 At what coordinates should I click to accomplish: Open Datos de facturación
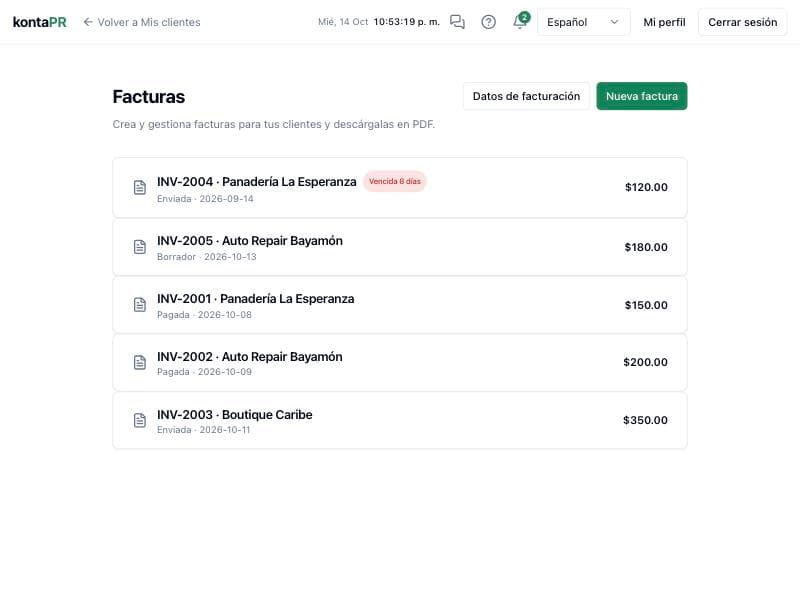tap(526, 96)
